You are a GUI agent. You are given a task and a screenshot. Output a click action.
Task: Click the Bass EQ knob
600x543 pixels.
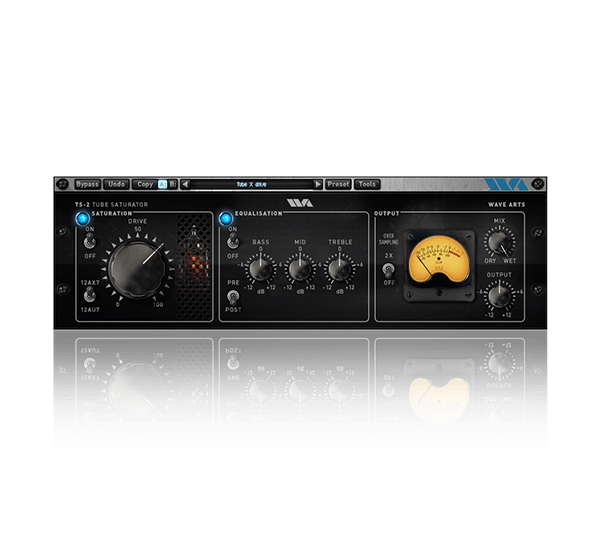[260, 269]
